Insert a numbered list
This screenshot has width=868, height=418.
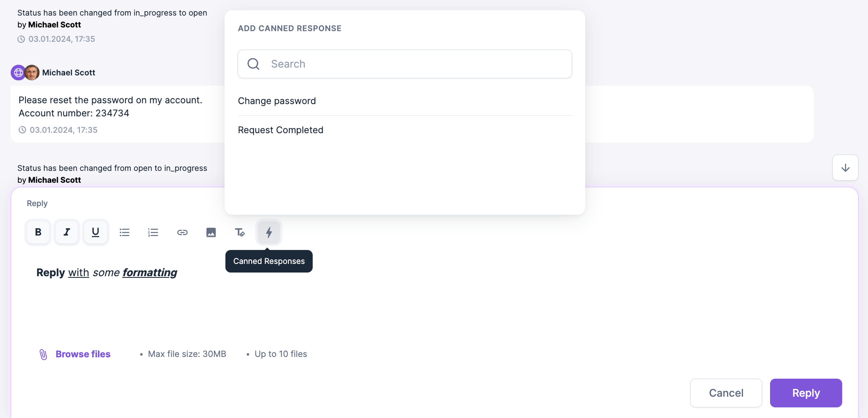tap(153, 232)
